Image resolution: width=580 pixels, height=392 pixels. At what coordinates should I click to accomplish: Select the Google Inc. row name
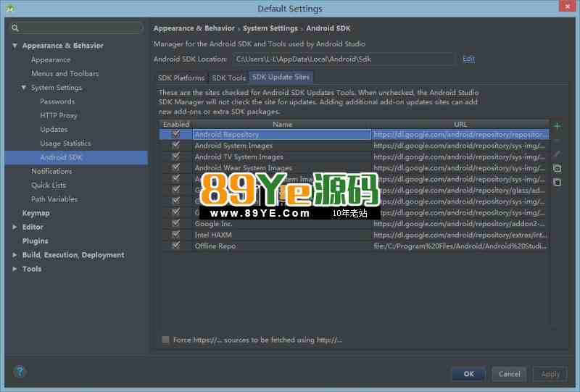[213, 224]
